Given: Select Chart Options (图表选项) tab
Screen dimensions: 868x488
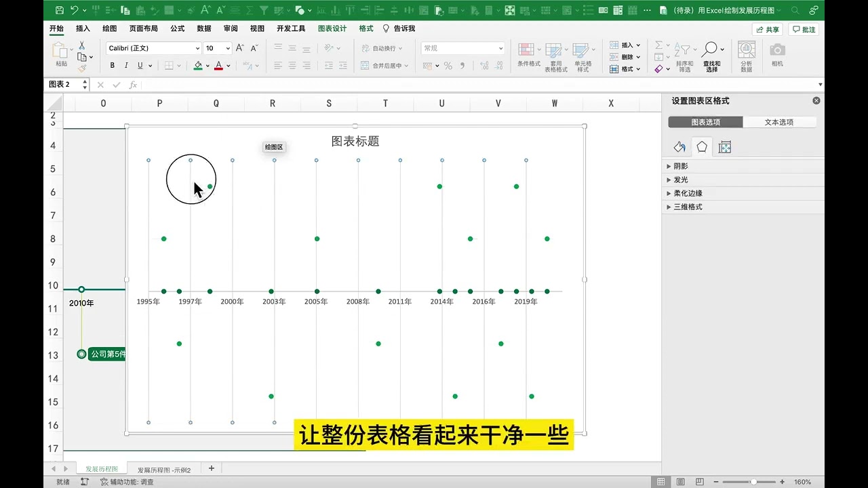Looking at the screenshot, I should click(x=705, y=122).
